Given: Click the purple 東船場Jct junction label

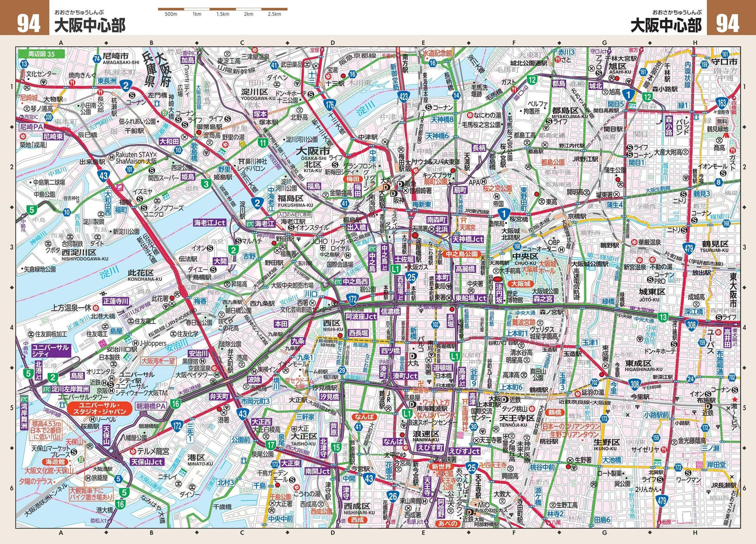Looking at the screenshot, I should (x=470, y=298).
